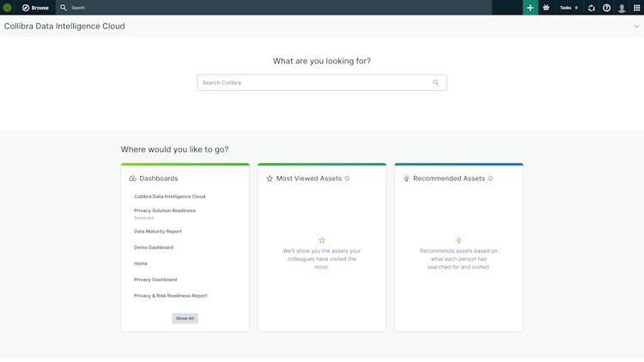Screen dimensions: 644x362
Task: Open Home dashboard link
Action: click(141, 263)
